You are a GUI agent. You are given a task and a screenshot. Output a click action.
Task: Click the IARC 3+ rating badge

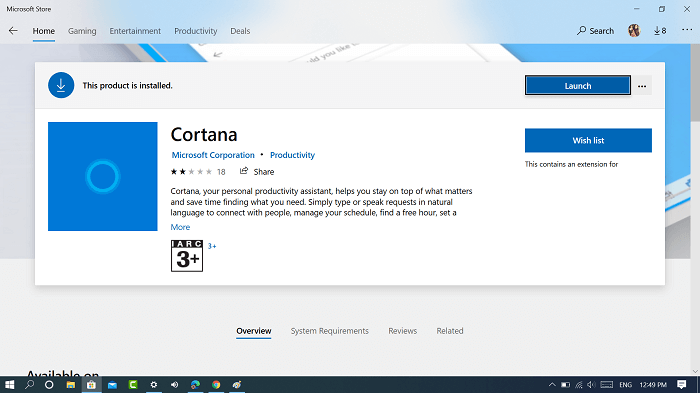pyautogui.click(x=187, y=256)
